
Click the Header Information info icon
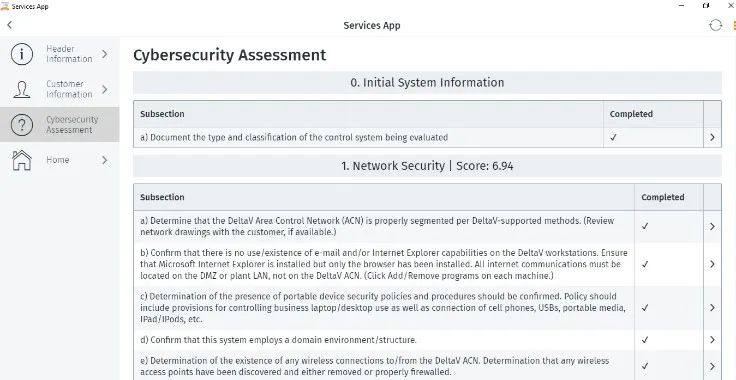click(x=22, y=54)
